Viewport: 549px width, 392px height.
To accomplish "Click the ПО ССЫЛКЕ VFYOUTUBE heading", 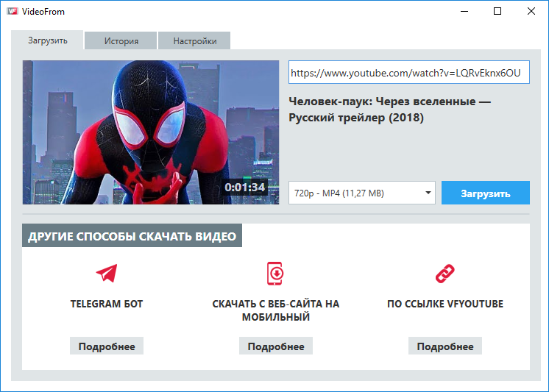I will click(445, 304).
